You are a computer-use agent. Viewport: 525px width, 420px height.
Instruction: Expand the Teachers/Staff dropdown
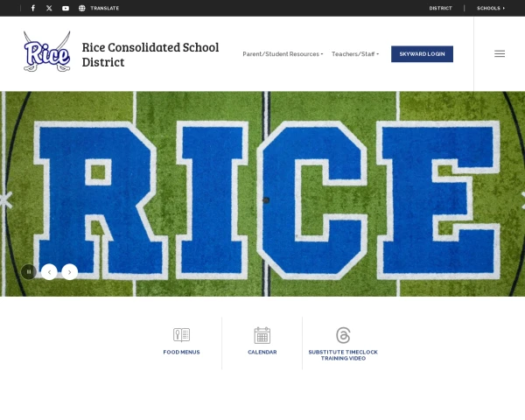(x=355, y=54)
